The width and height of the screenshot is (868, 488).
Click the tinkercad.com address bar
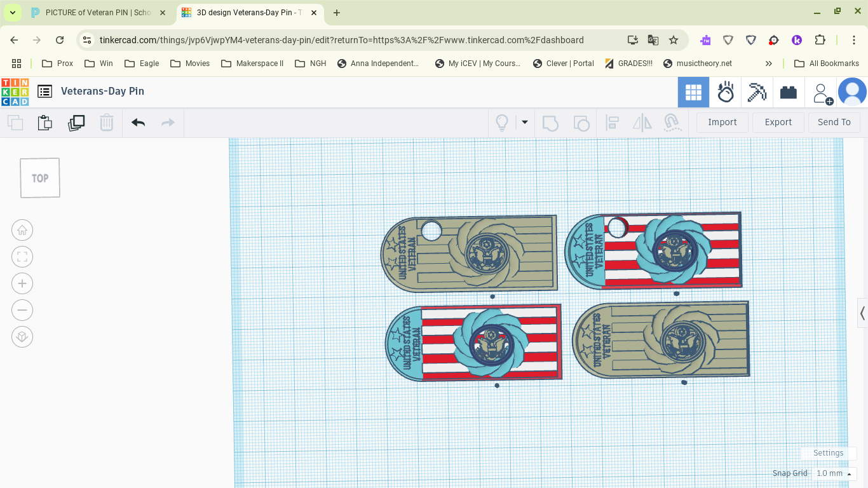(341, 40)
